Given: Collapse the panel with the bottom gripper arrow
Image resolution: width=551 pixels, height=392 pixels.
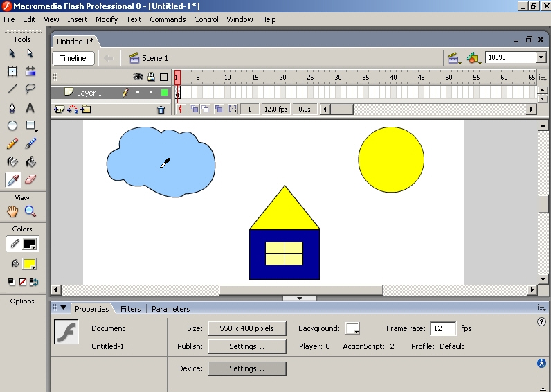Looking at the screenshot, I should pos(300,298).
